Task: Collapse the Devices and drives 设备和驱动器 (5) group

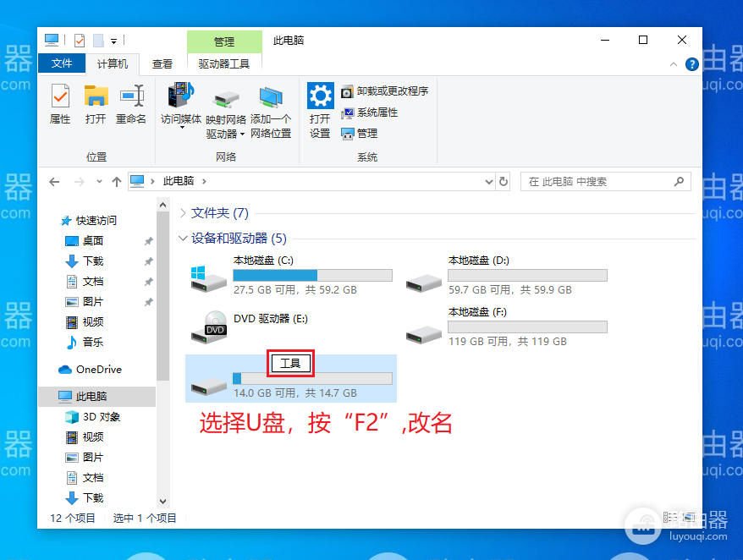Action: (x=183, y=239)
